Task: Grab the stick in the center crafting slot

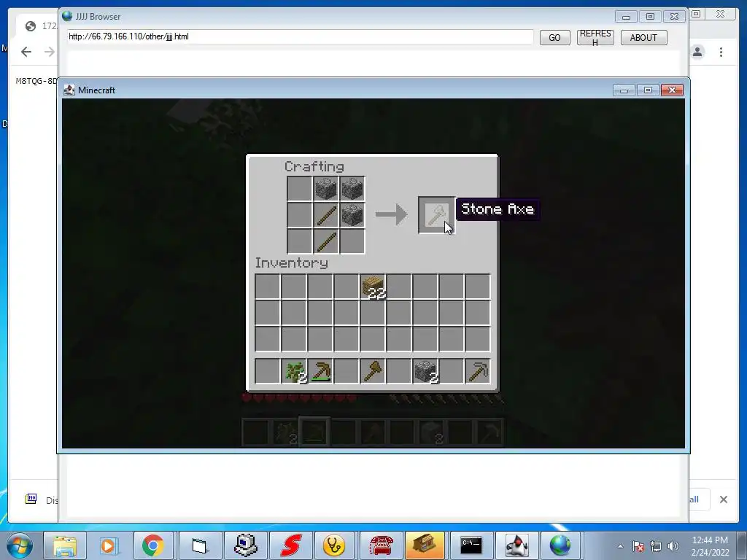Action: (x=326, y=215)
